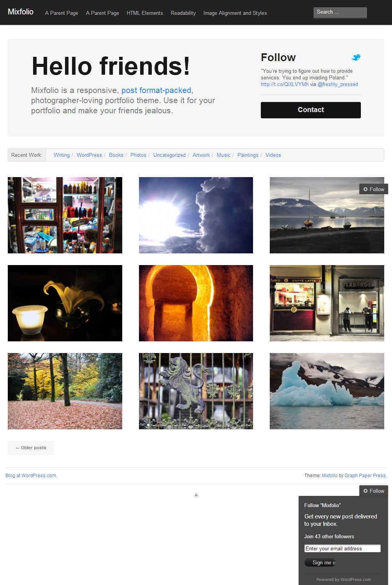
Task: Open the HTML Elements menu item
Action: click(x=145, y=13)
